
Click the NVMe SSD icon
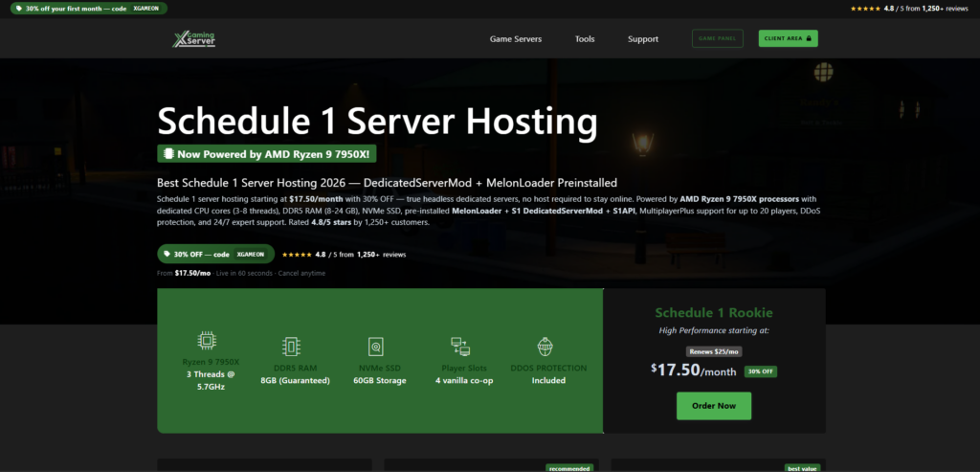click(375, 347)
